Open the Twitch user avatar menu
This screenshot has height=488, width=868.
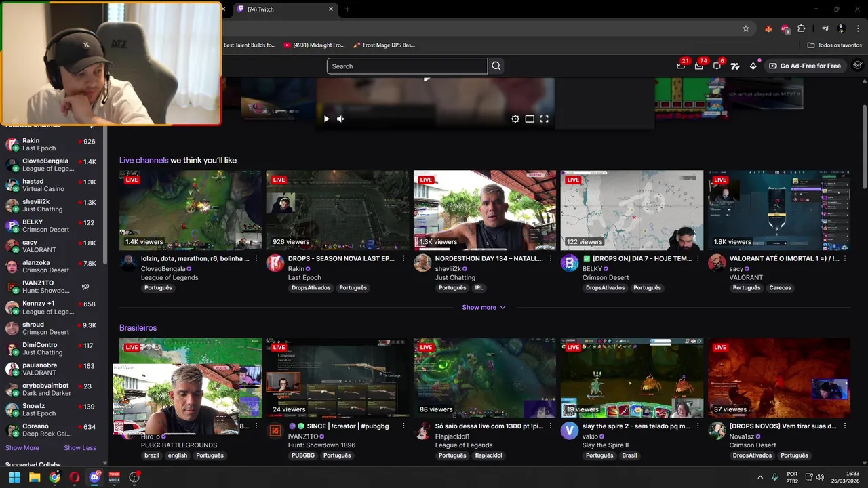[x=857, y=66]
